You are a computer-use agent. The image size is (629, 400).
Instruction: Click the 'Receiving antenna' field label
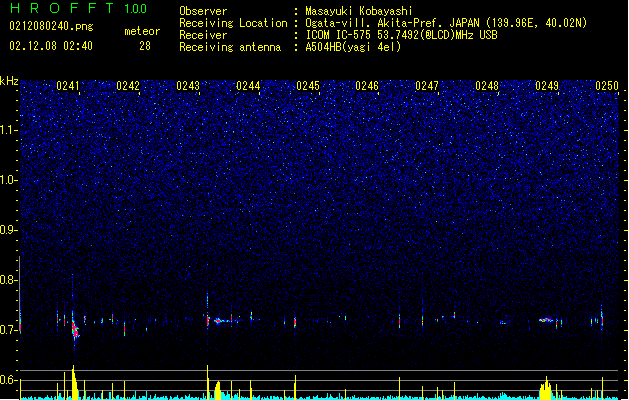[x=230, y=47]
